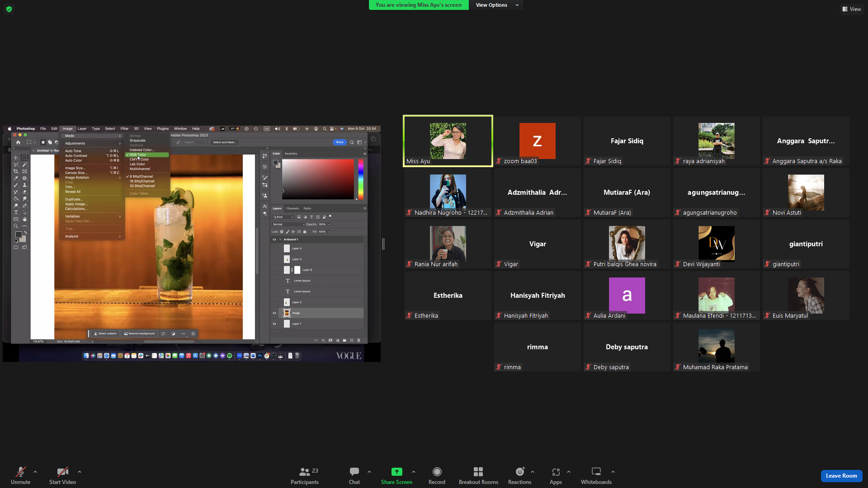This screenshot has height=488, width=868.
Task: Click the rainbow hue slider strip
Action: 361,179
